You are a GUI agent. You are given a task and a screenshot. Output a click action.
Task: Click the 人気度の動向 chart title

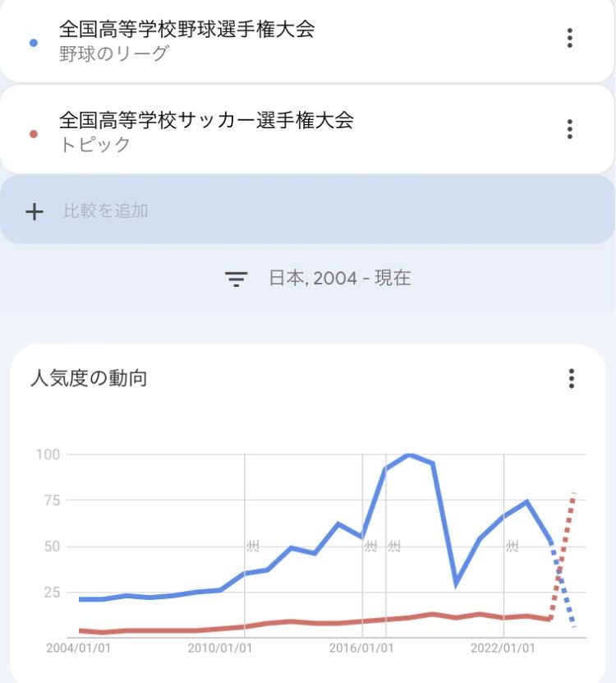[89, 378]
